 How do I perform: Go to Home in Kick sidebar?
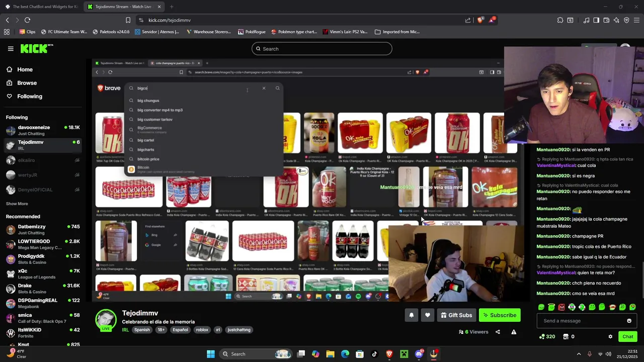[x=19, y=69]
